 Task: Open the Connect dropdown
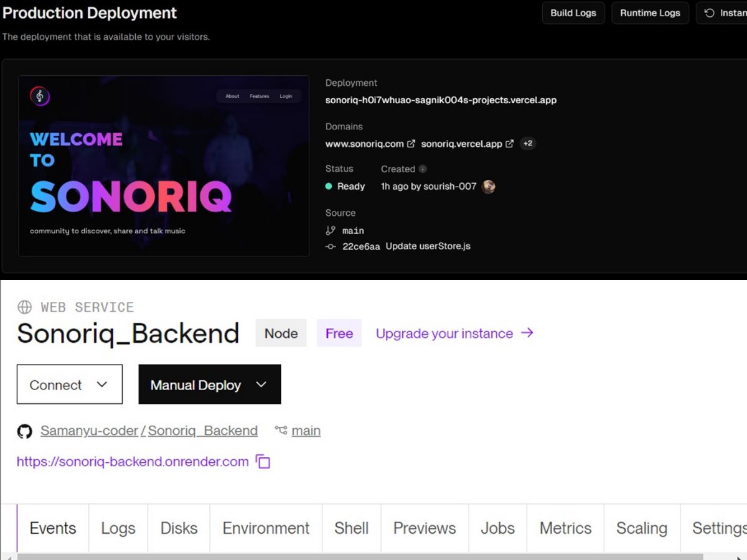tap(70, 385)
